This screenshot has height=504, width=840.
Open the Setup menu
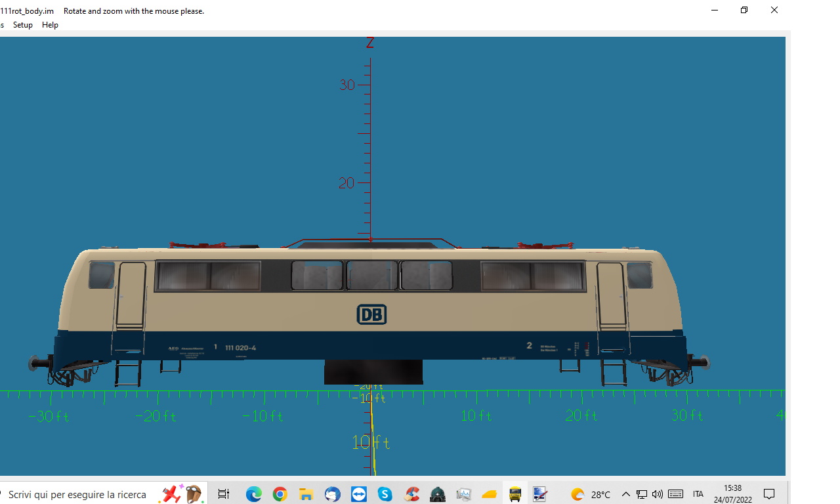pyautogui.click(x=23, y=25)
